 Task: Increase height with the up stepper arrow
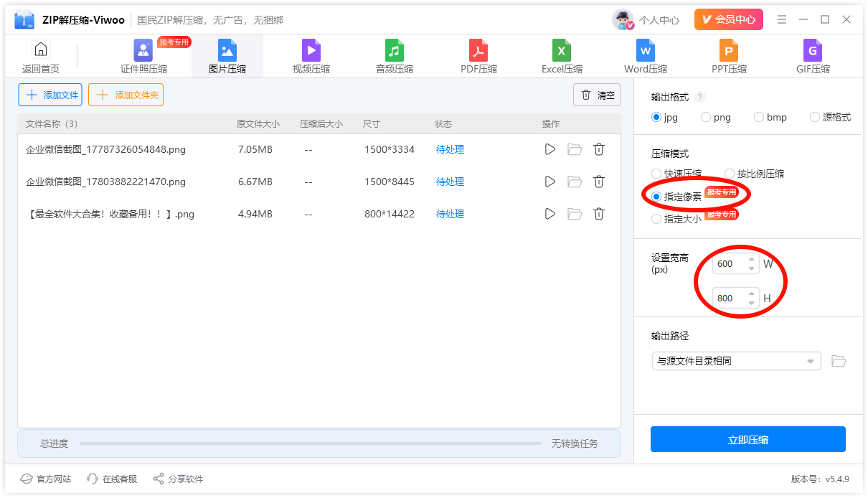[752, 293]
